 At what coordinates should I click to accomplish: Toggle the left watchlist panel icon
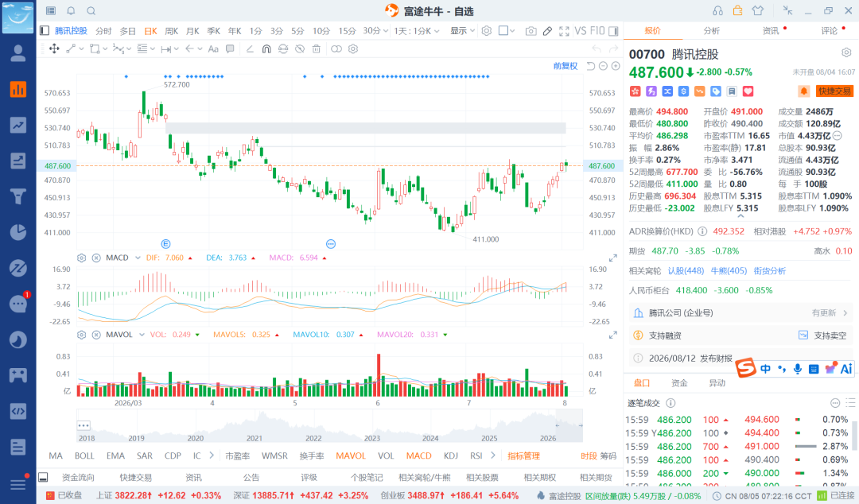pyautogui.click(x=45, y=31)
